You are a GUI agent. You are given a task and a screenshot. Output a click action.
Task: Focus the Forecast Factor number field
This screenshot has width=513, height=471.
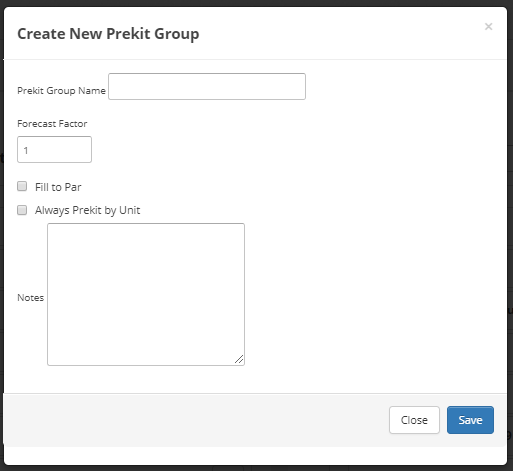(54, 149)
